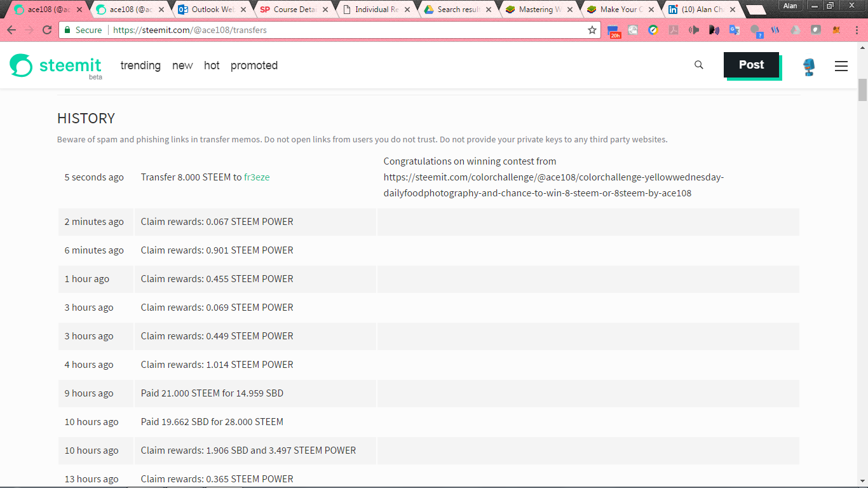Click the gray globe extension icon
This screenshot has height=488, width=868.
(x=633, y=30)
